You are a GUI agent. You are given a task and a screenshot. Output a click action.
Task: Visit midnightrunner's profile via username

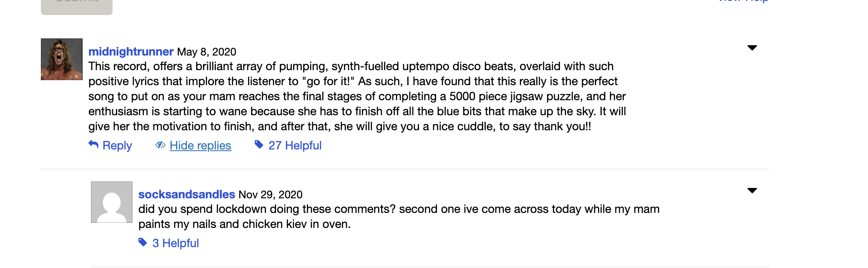(x=131, y=51)
